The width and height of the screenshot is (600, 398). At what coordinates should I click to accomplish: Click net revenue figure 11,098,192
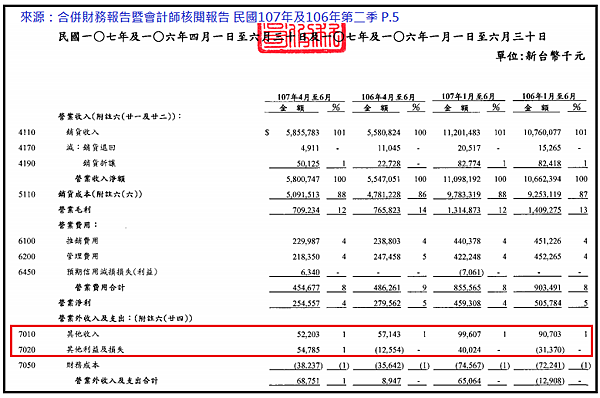coord(461,179)
